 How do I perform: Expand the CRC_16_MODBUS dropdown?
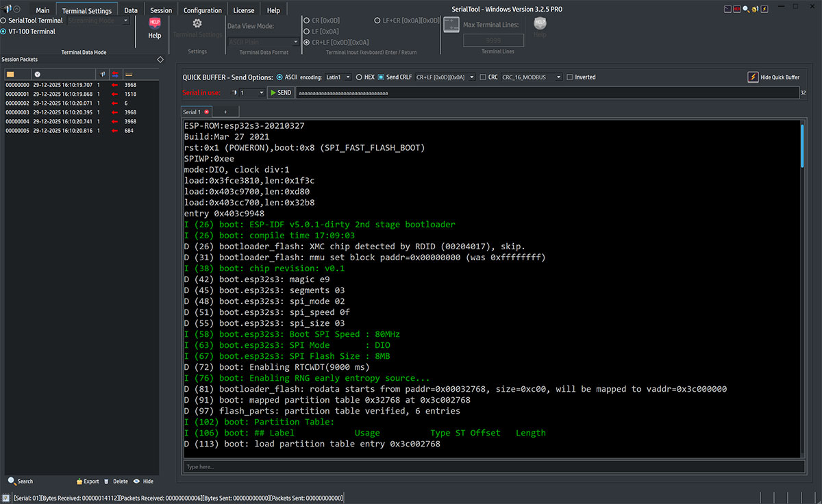click(x=532, y=77)
